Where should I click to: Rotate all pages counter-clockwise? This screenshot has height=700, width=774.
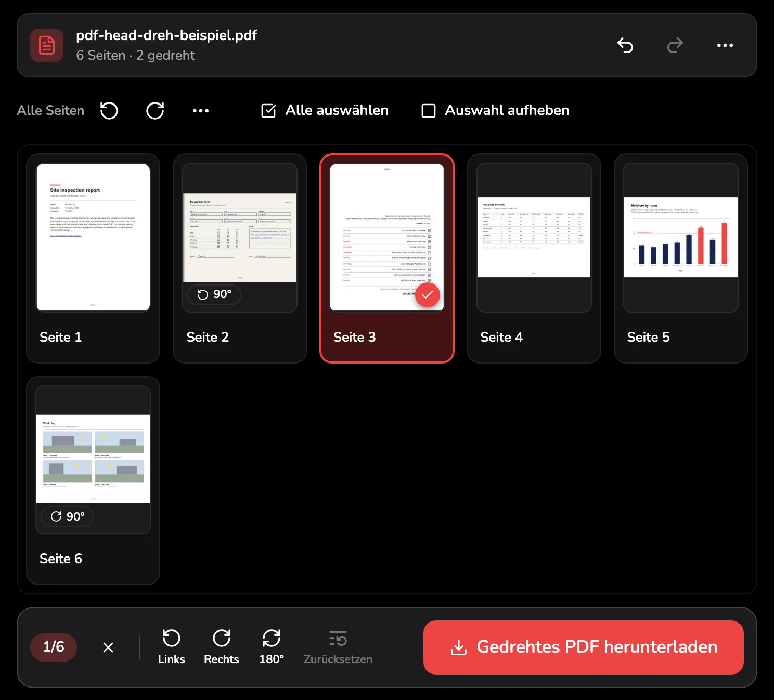click(x=109, y=110)
